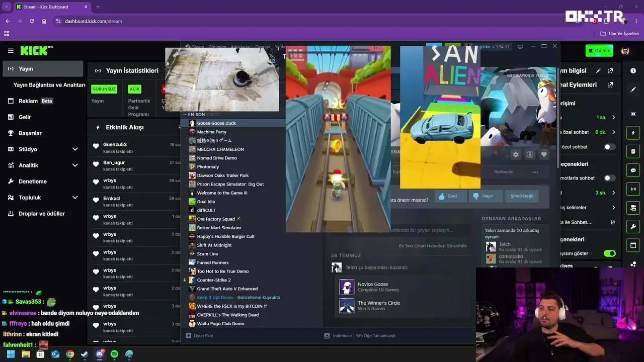Open File Explorer from the taskbar
Viewport: 644px width, 362px height.
(26, 354)
